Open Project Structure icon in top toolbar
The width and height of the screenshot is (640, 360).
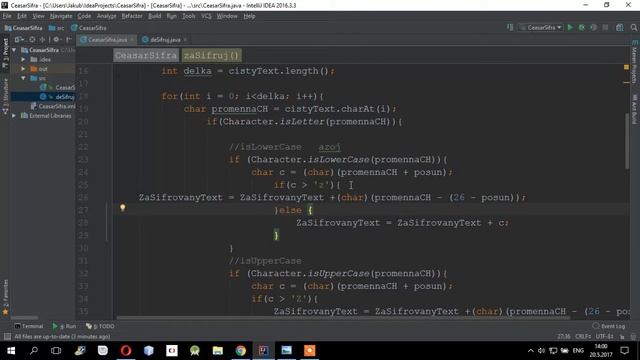tap(620, 27)
